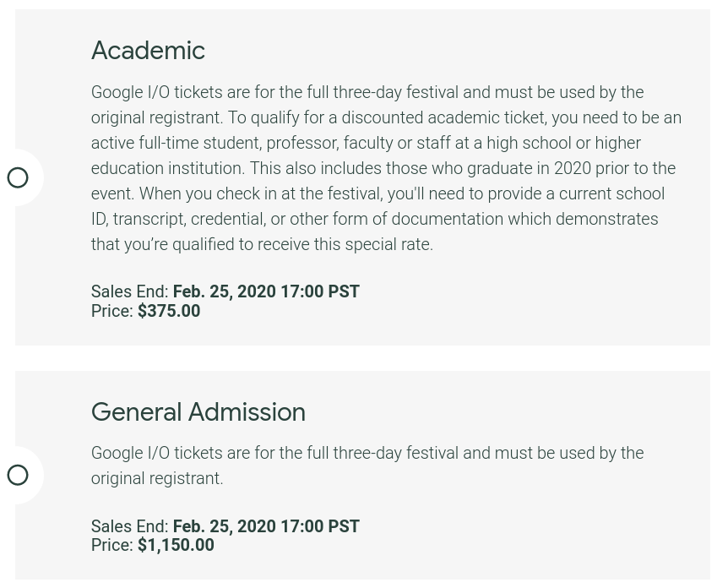The width and height of the screenshot is (717, 588).
Task: Click the Sales End label for General Admission
Action: pos(129,526)
